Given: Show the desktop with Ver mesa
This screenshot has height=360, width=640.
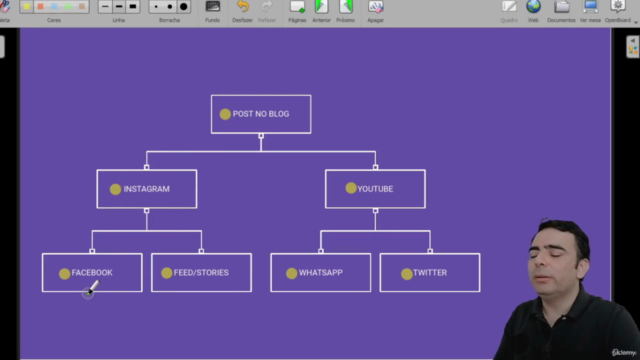Looking at the screenshot, I should (x=590, y=11).
